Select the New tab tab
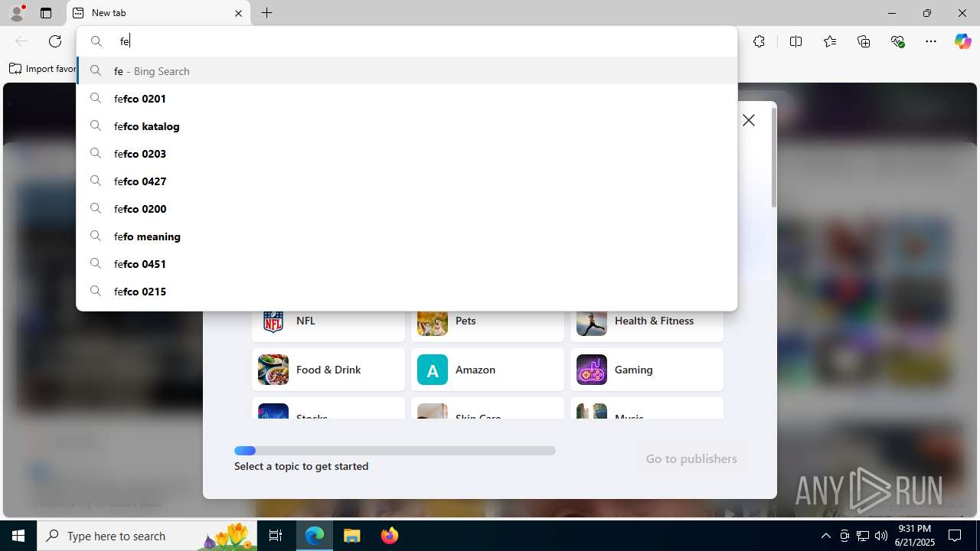 click(x=158, y=13)
